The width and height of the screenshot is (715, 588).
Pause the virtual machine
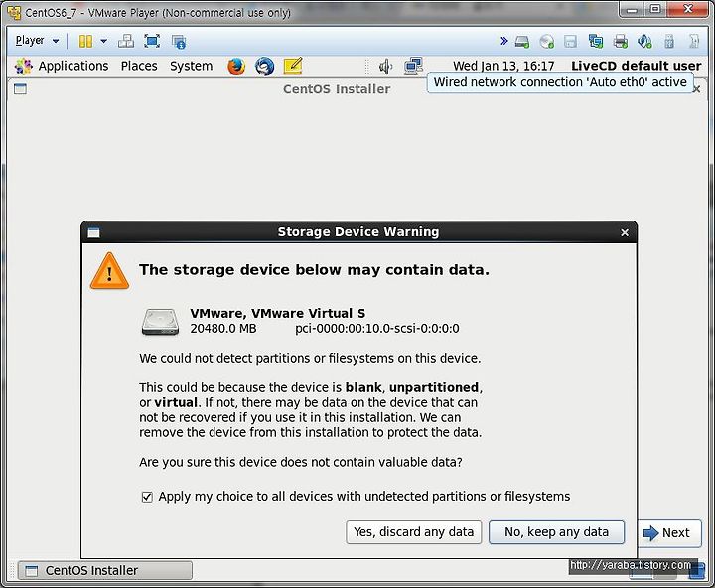pyautogui.click(x=85, y=41)
